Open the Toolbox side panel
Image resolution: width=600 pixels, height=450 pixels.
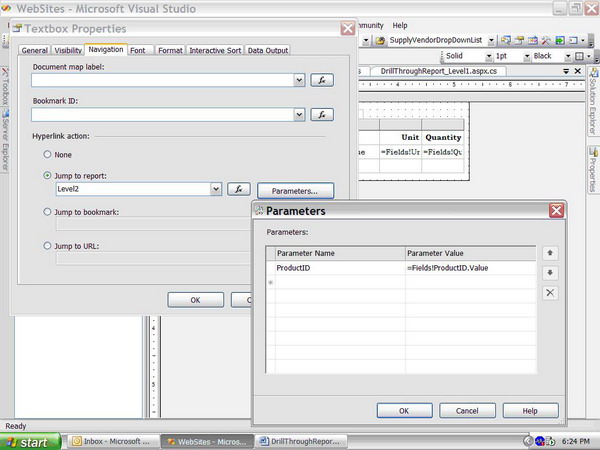(x=5, y=87)
